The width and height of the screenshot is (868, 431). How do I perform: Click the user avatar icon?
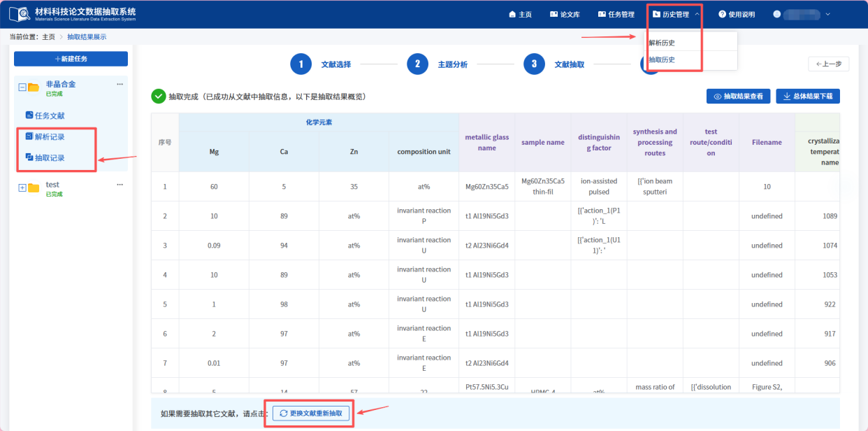(x=776, y=14)
